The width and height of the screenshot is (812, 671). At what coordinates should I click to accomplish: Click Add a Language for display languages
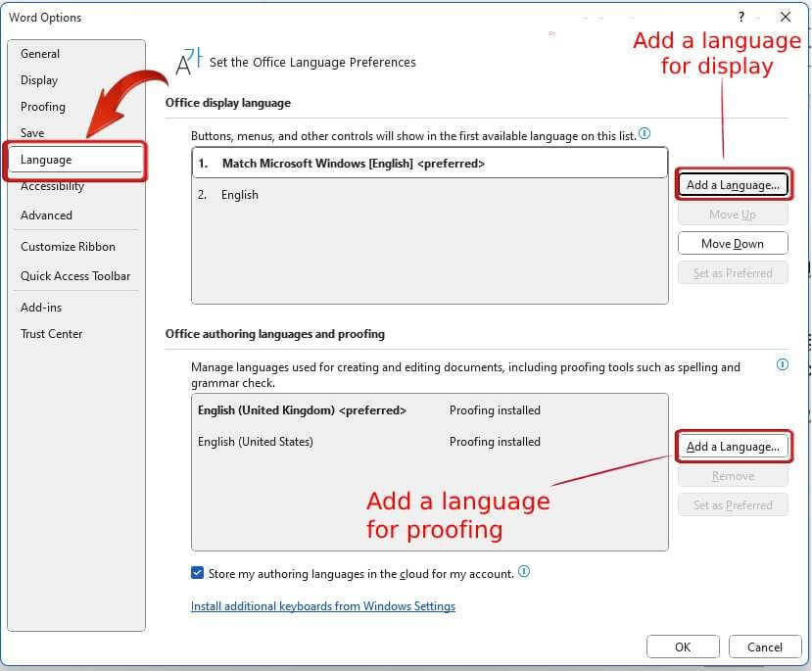[733, 184]
